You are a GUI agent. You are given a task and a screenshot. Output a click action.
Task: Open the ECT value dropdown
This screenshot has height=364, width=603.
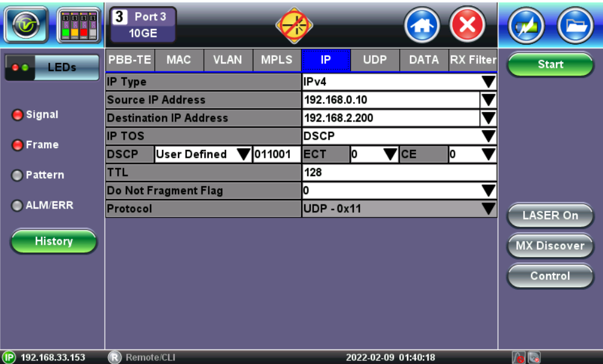(x=374, y=154)
